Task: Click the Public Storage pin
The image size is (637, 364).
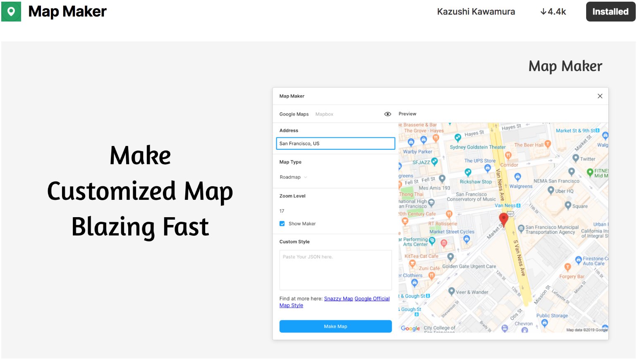Action: (x=545, y=323)
